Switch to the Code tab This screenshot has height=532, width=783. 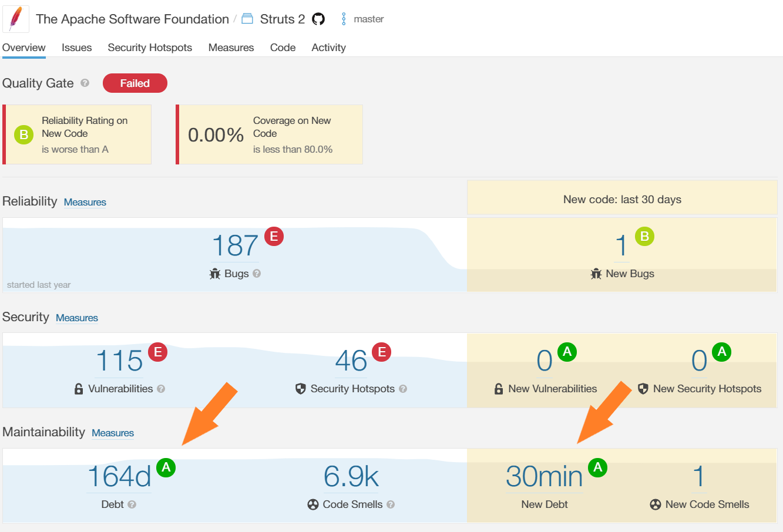(x=283, y=48)
